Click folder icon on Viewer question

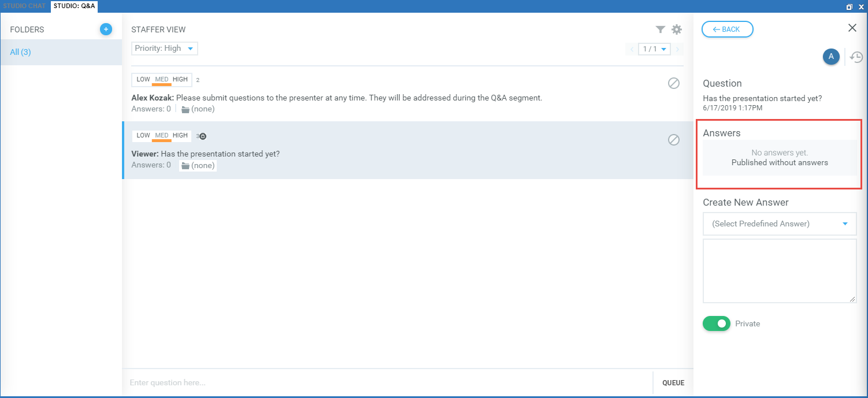pos(186,166)
